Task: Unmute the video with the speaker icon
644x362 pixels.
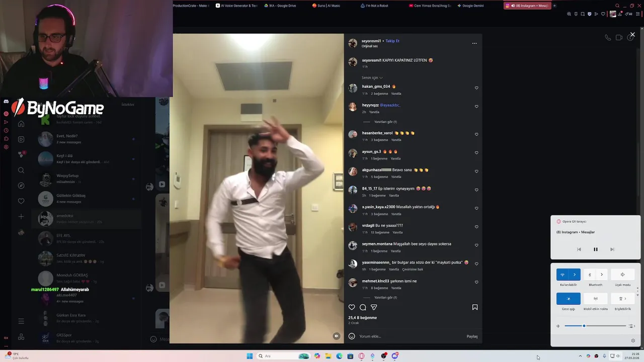Action: coord(337,336)
